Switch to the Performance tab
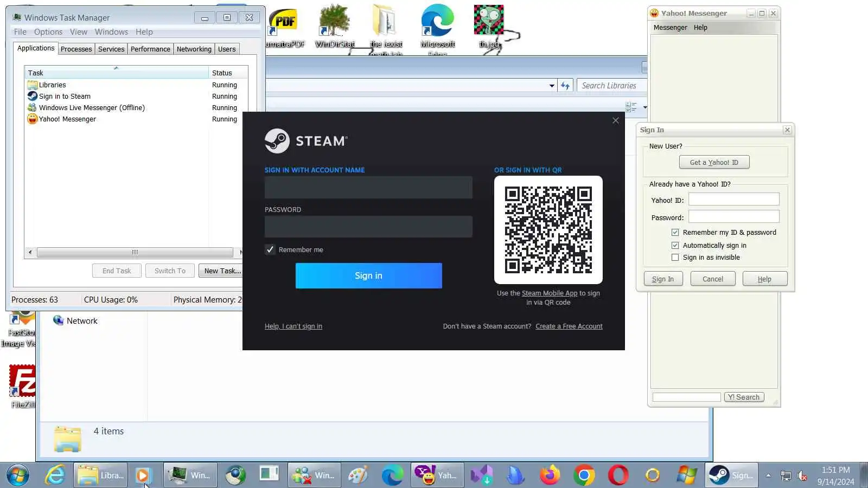The width and height of the screenshot is (868, 488). coord(150,49)
